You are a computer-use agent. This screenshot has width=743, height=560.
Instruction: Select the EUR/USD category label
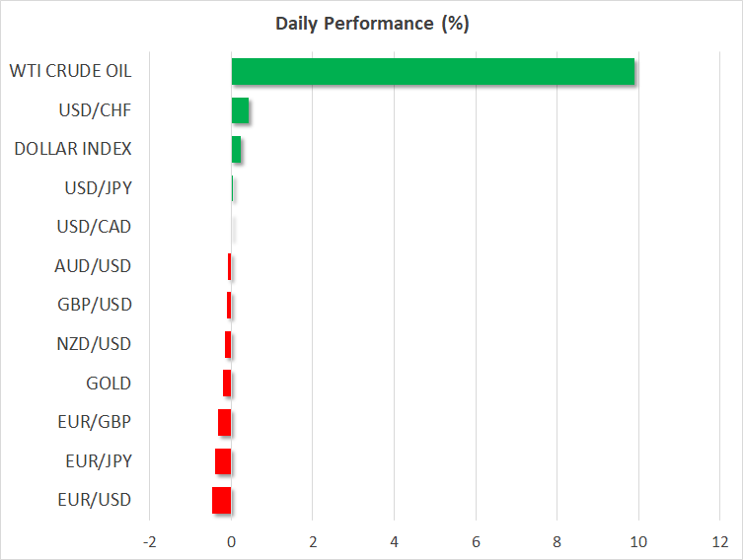point(95,500)
